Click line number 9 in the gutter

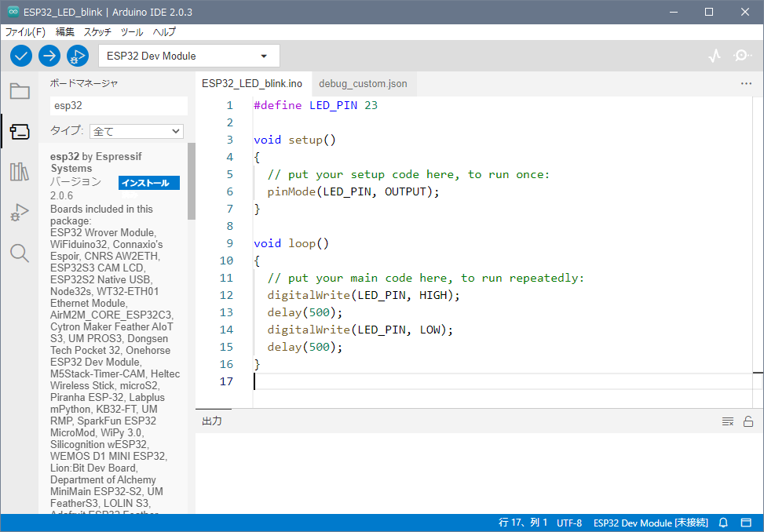click(229, 243)
